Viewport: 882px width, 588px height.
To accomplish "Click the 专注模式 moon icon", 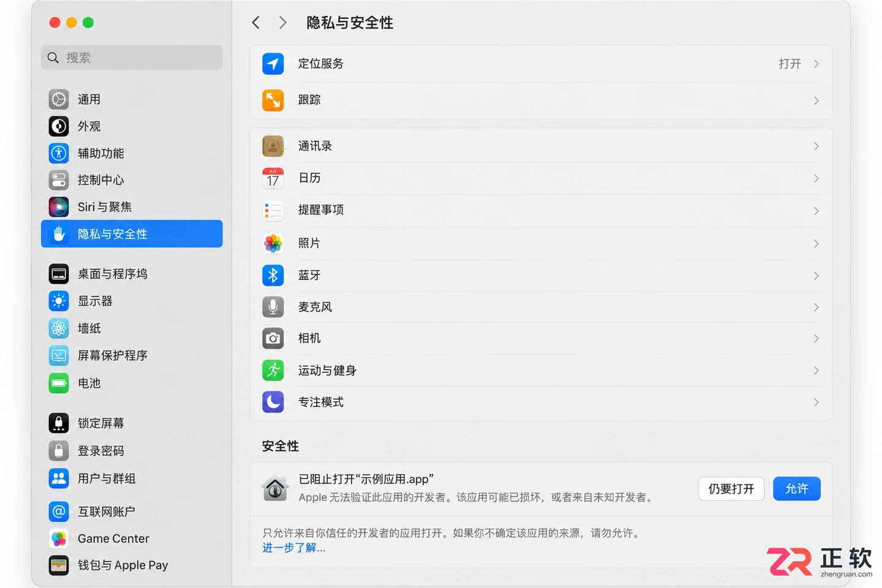I will pyautogui.click(x=273, y=402).
